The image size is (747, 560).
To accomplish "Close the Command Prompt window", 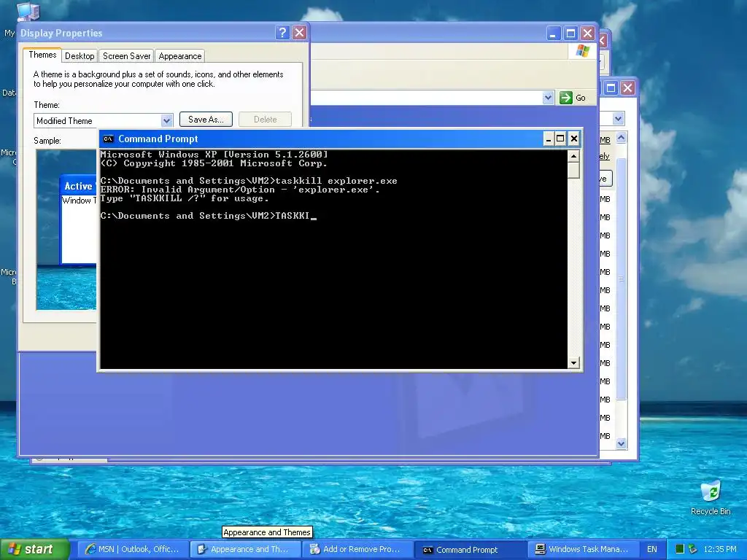I will click(574, 139).
